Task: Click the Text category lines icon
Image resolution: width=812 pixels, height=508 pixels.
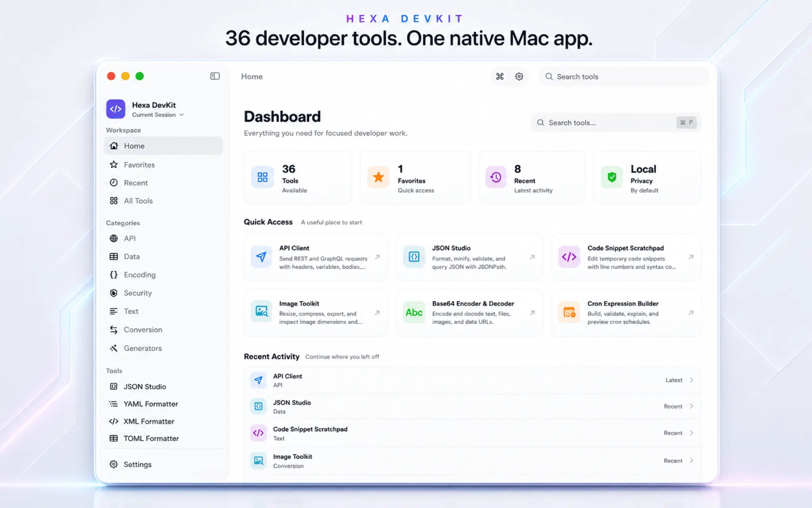Action: click(114, 311)
